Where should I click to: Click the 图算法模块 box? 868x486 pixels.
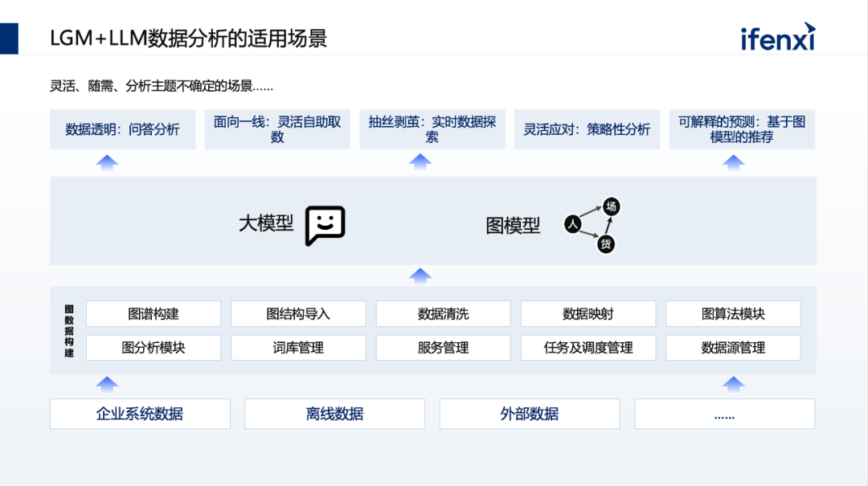pyautogui.click(x=733, y=314)
